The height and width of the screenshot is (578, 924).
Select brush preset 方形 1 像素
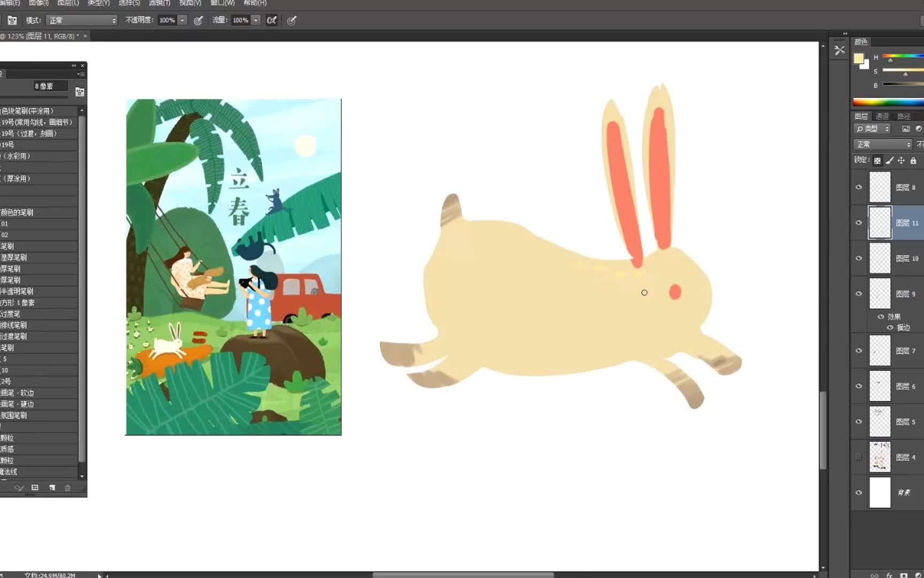coord(39,303)
